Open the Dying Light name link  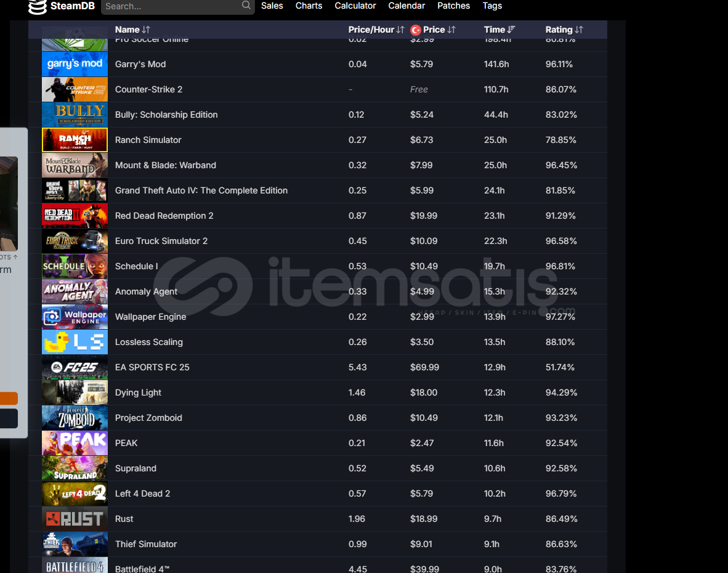click(x=138, y=392)
